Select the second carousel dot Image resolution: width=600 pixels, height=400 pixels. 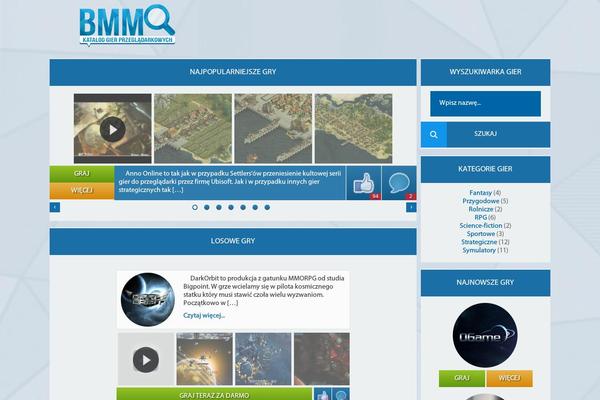(x=207, y=207)
